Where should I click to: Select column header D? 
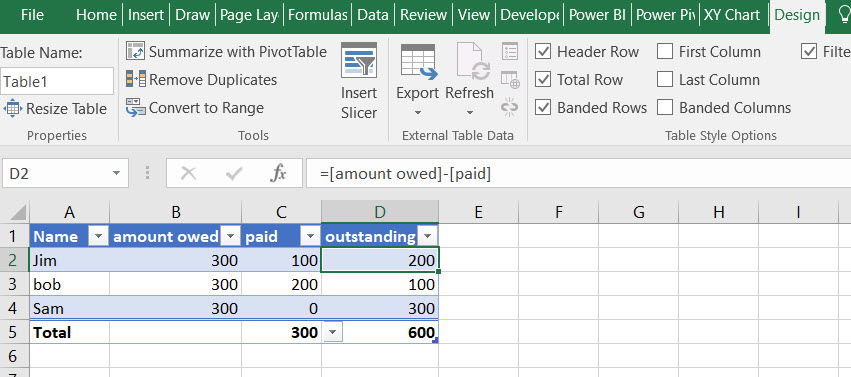click(x=380, y=212)
